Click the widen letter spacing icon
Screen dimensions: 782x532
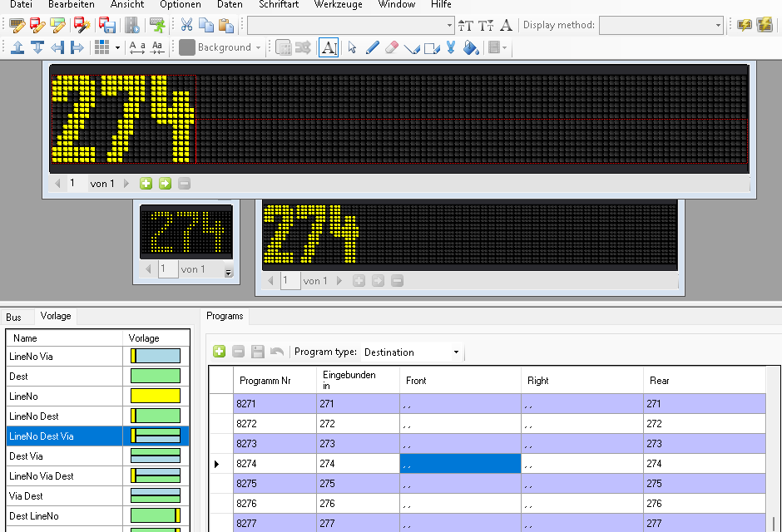pos(137,47)
